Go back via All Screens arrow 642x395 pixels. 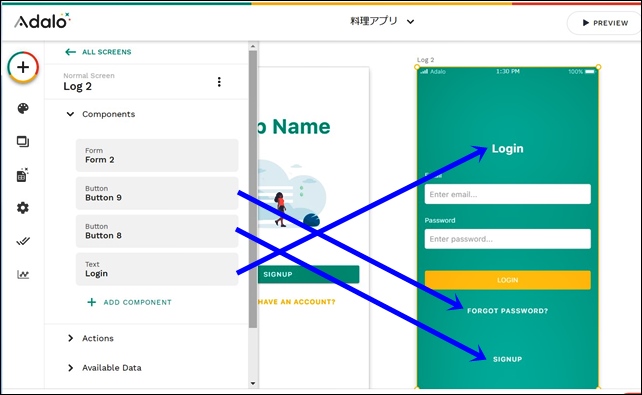98,52
